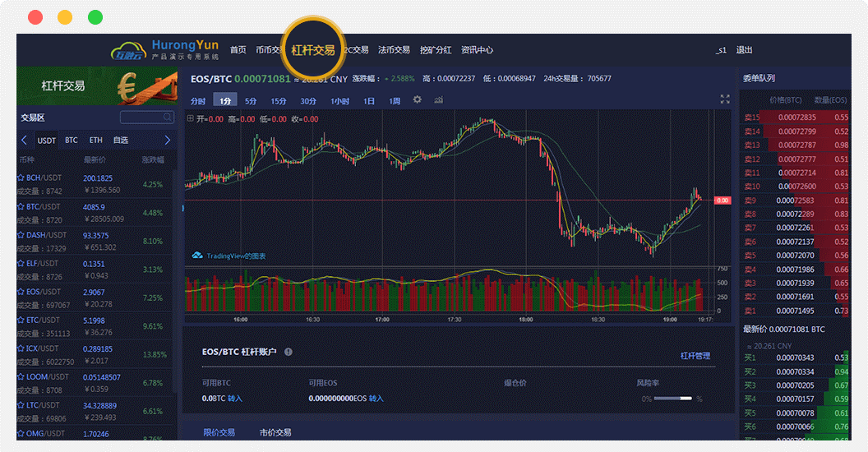Favorite the EOS/USDT pair star
The image size is (868, 452).
(21, 292)
